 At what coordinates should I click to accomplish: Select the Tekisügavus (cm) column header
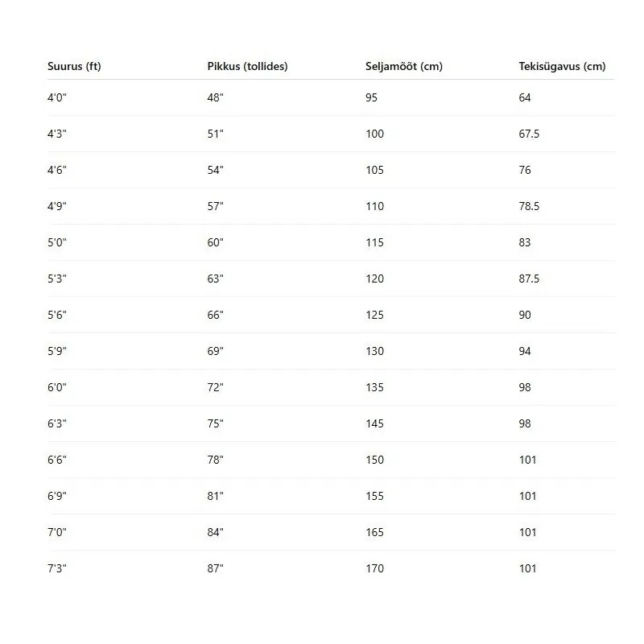point(562,67)
